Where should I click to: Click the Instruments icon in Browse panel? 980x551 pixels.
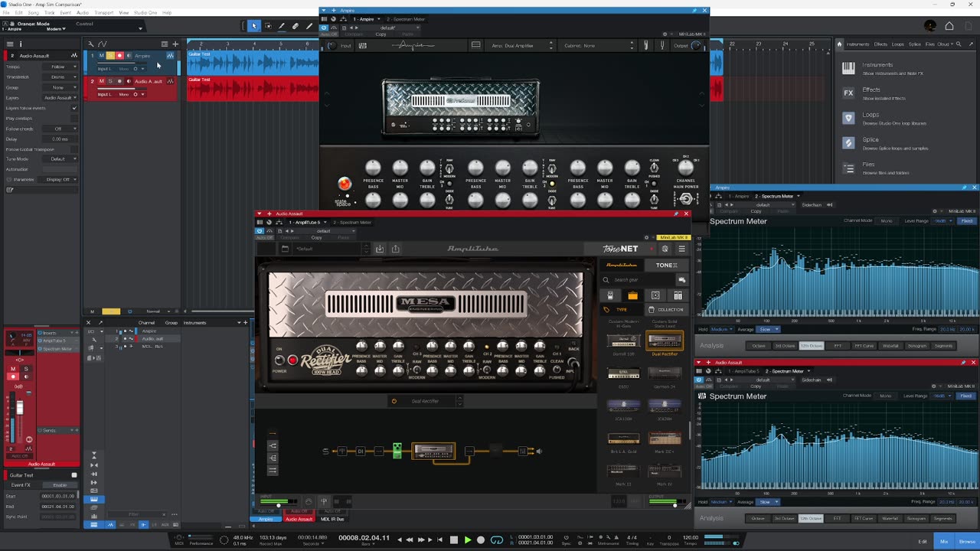point(848,67)
